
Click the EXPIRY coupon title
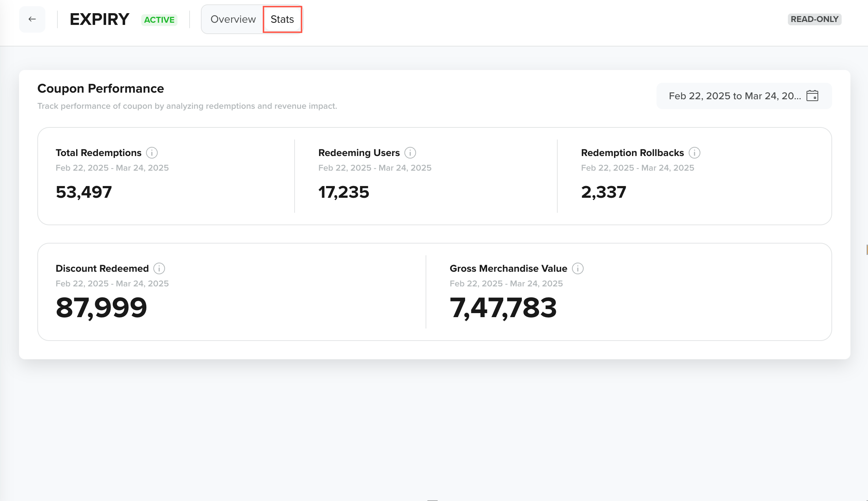click(x=99, y=19)
